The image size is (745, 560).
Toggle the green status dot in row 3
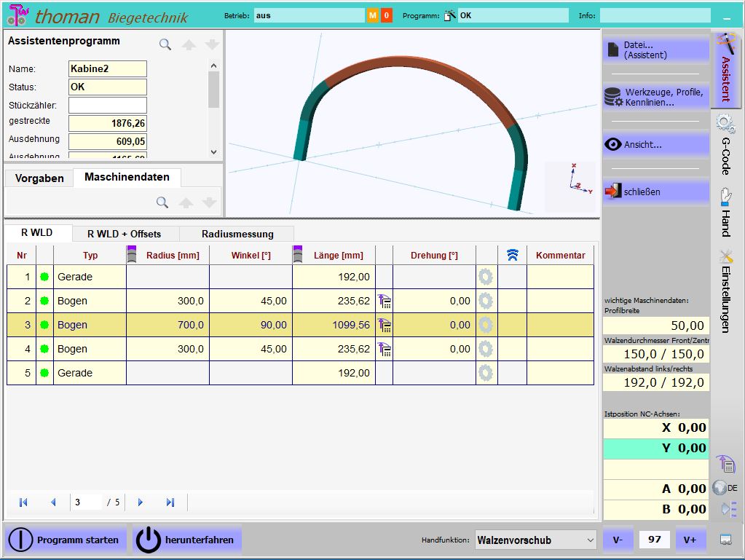click(x=44, y=325)
